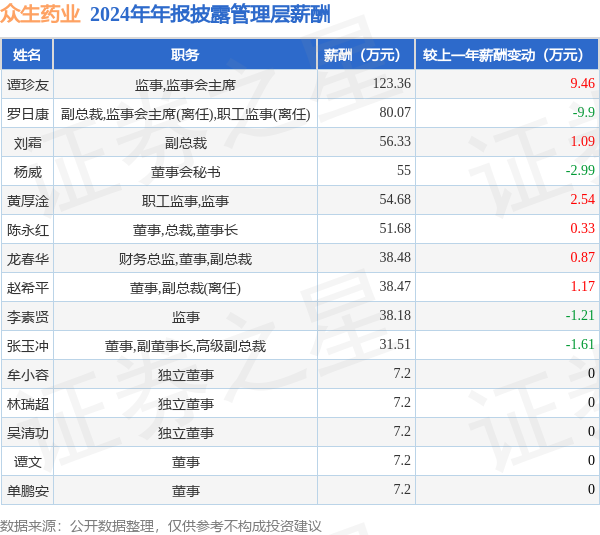This screenshot has height=535, width=600.
Task: Click the salary value 54.68
Action: [395, 199]
